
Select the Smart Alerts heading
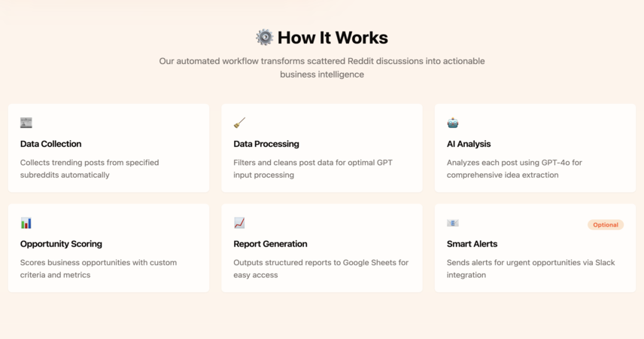(472, 244)
